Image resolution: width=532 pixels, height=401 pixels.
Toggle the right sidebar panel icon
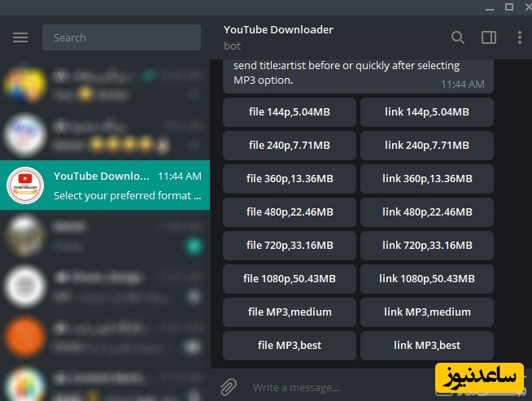489,37
